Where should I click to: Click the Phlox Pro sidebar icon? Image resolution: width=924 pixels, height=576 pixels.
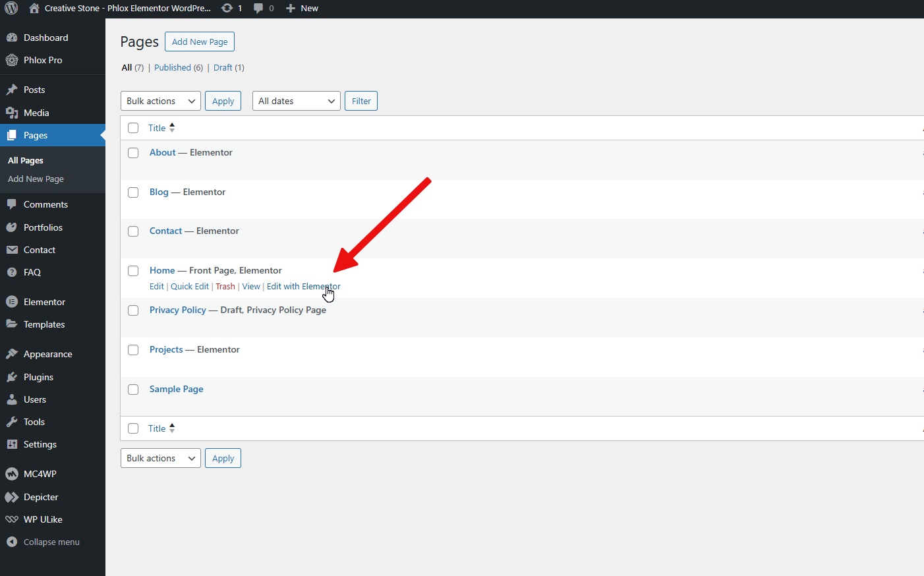pos(12,60)
